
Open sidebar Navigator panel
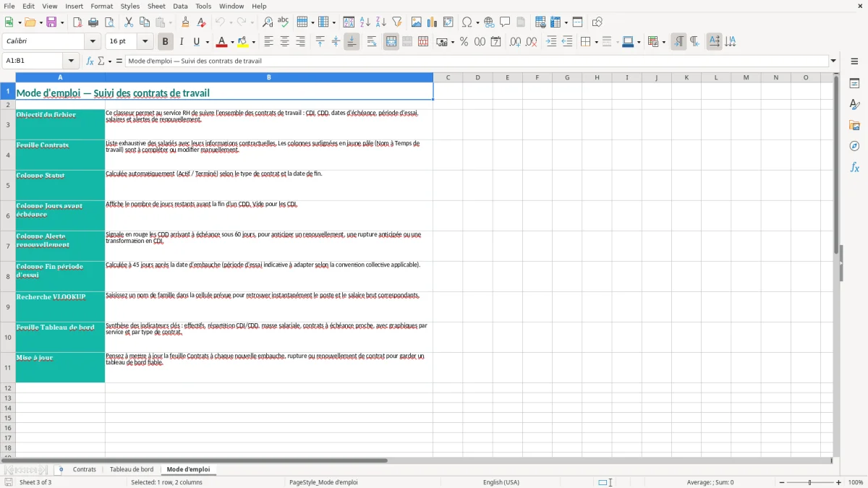pos(854,146)
